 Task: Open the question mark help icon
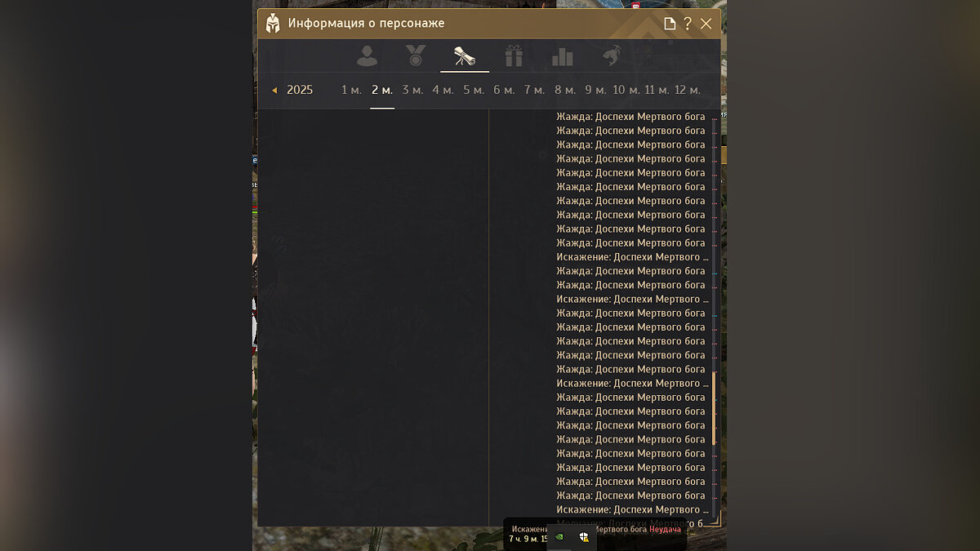point(688,24)
